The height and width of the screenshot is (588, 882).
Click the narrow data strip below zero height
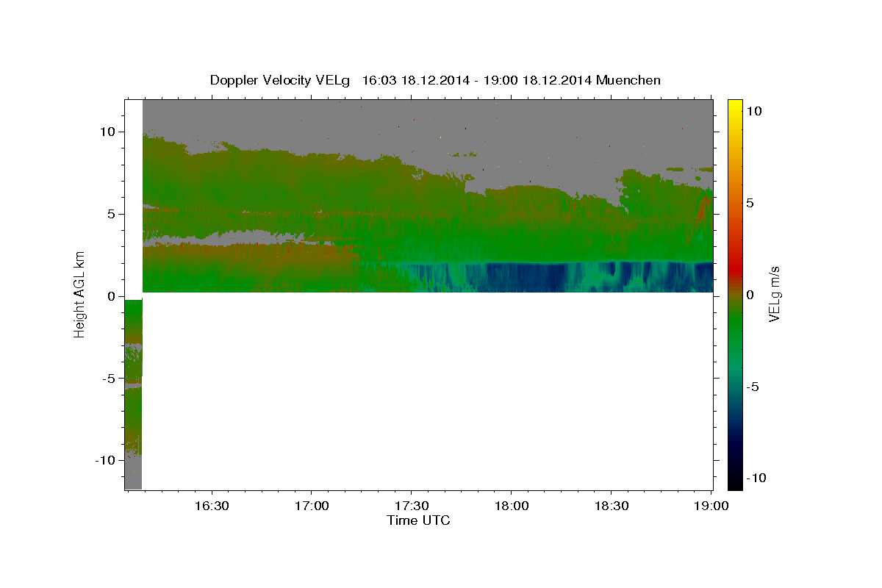coord(133,394)
